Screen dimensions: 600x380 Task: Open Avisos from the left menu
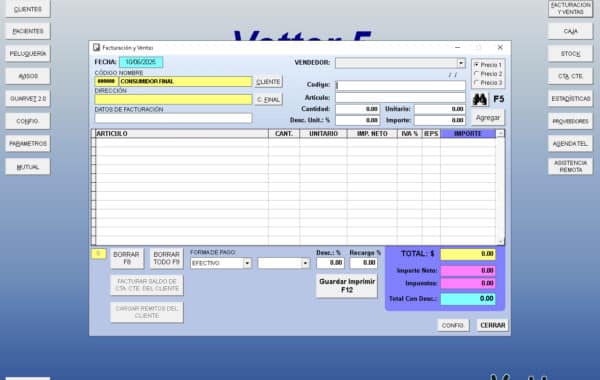[28, 76]
